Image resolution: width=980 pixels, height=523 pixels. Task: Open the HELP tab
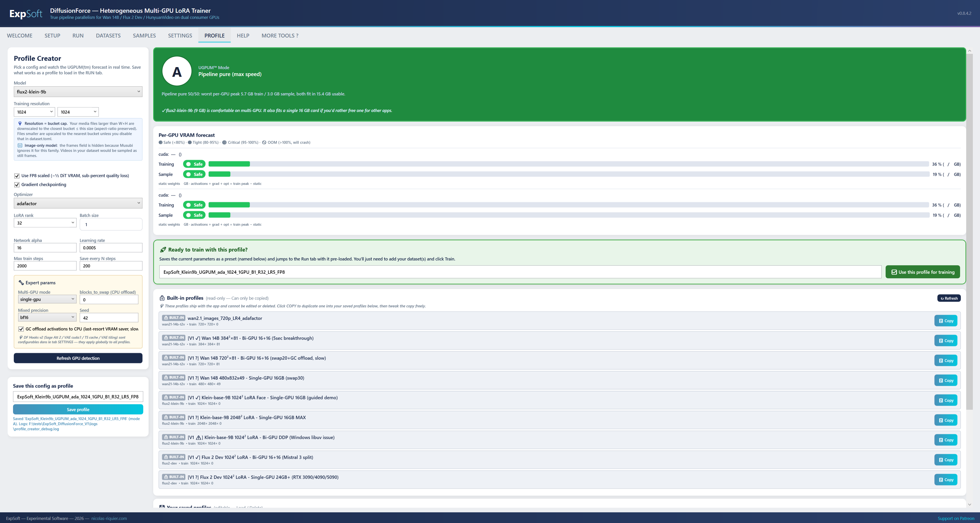tap(243, 36)
